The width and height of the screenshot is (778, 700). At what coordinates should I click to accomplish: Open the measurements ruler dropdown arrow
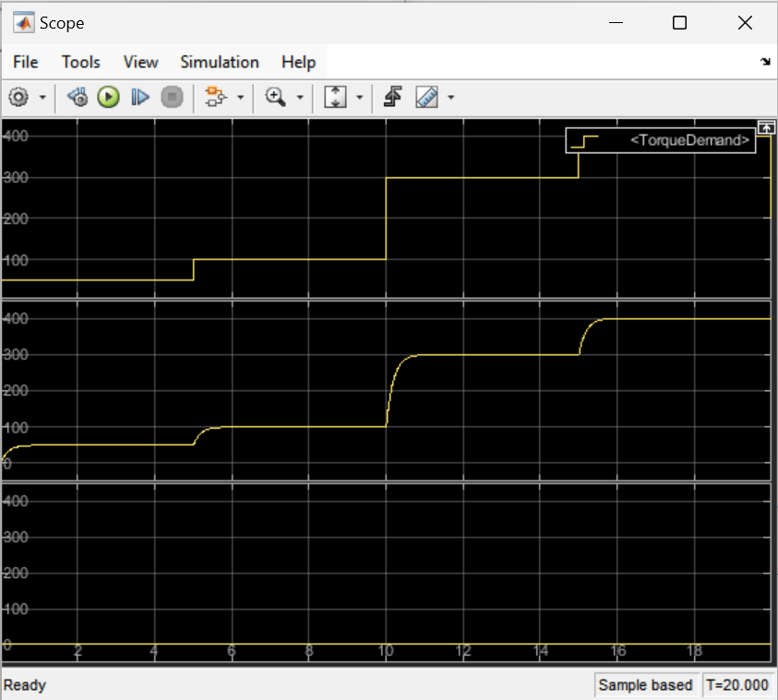450,98
